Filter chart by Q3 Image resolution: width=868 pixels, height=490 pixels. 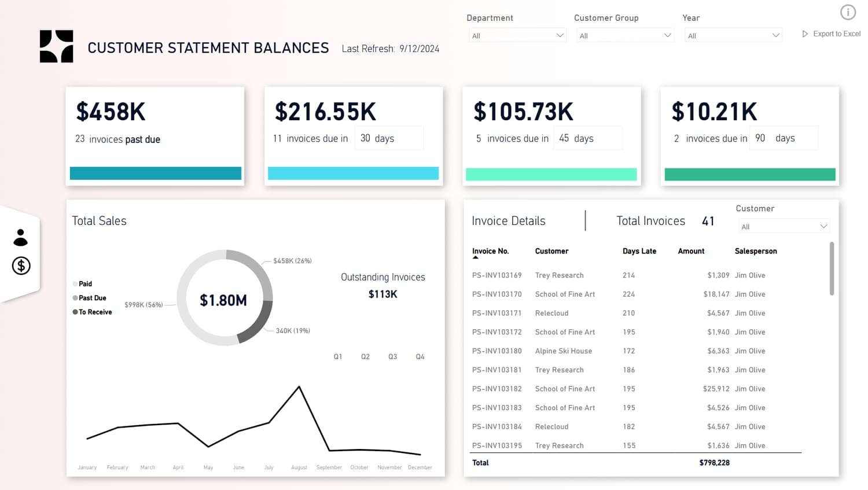tap(393, 357)
